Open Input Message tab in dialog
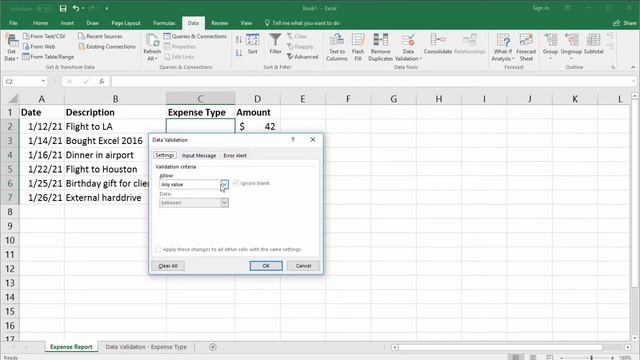640x360 pixels. (x=199, y=156)
